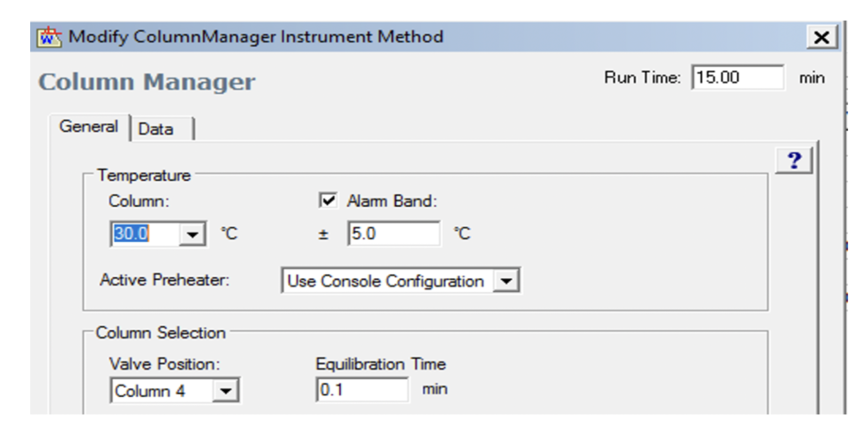Focus the column temperature 30.0 field
The image size is (868, 434).
click(x=144, y=234)
